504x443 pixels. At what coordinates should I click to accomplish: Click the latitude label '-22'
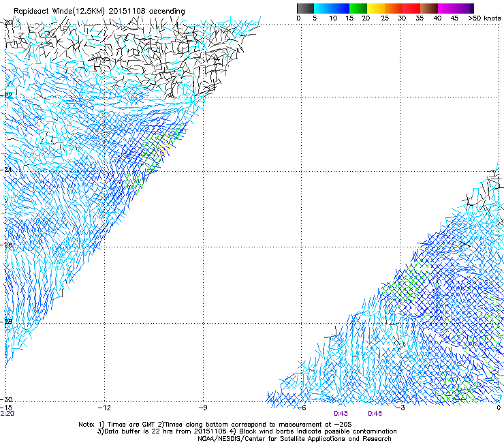[7, 95]
